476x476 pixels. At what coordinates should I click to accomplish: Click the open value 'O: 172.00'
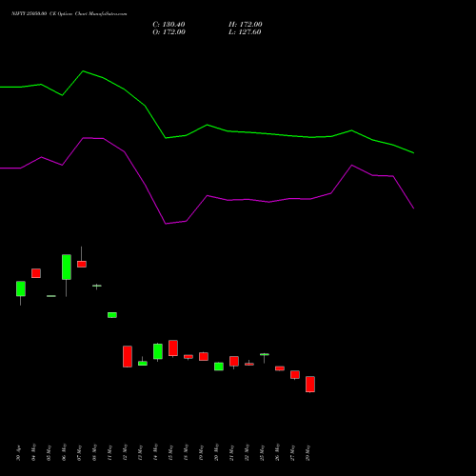point(169,32)
